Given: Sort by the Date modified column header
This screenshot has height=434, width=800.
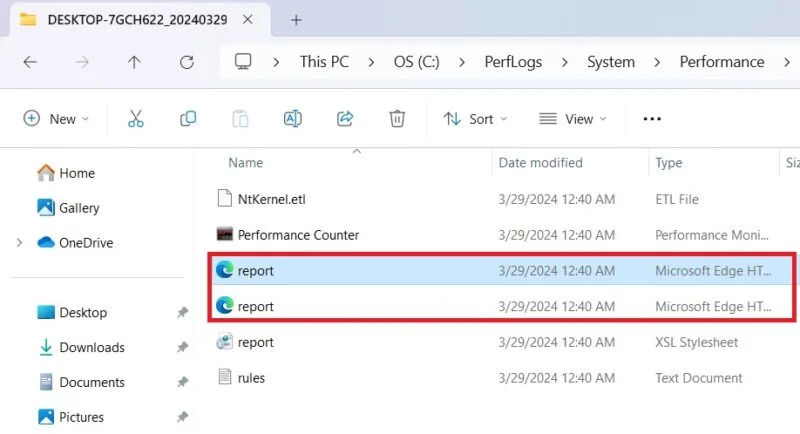Looking at the screenshot, I should pos(540,162).
